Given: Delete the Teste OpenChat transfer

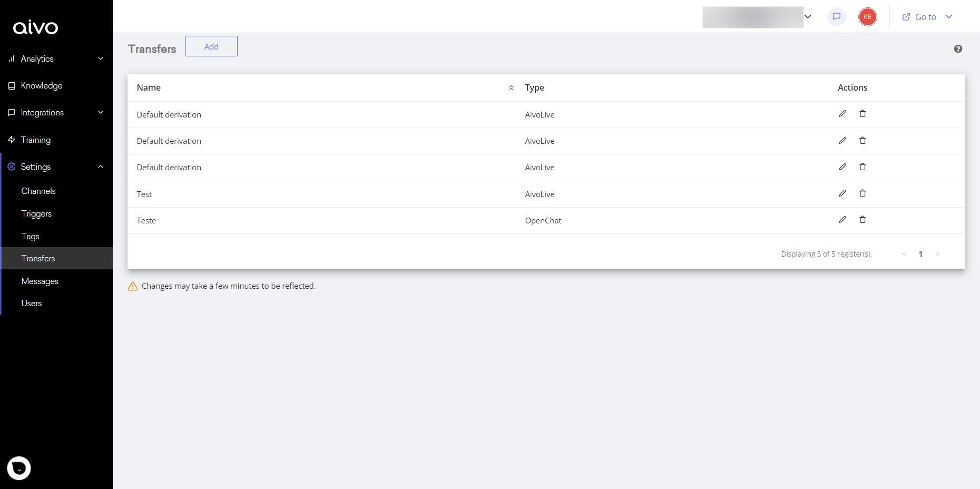Looking at the screenshot, I should pos(863,220).
